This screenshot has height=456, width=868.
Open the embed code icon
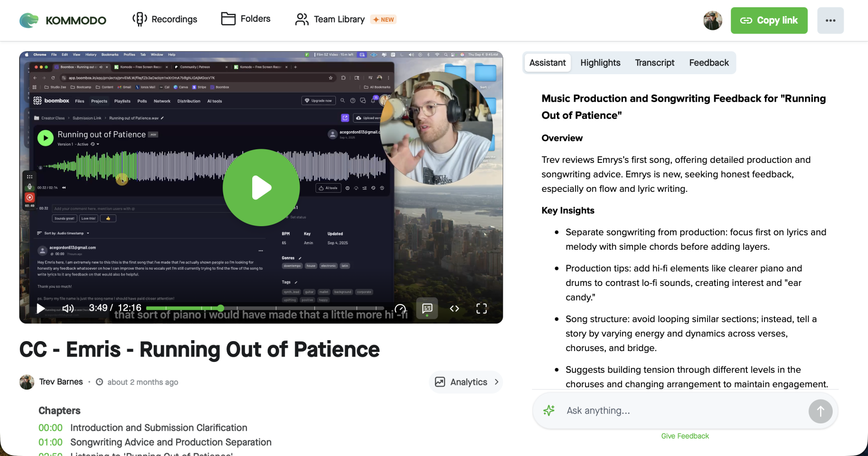pyautogui.click(x=454, y=309)
